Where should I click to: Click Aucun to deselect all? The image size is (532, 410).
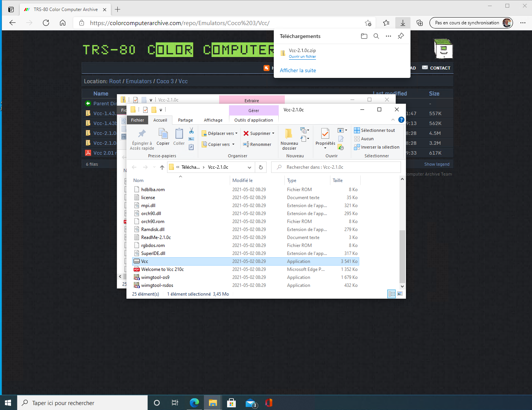364,139
